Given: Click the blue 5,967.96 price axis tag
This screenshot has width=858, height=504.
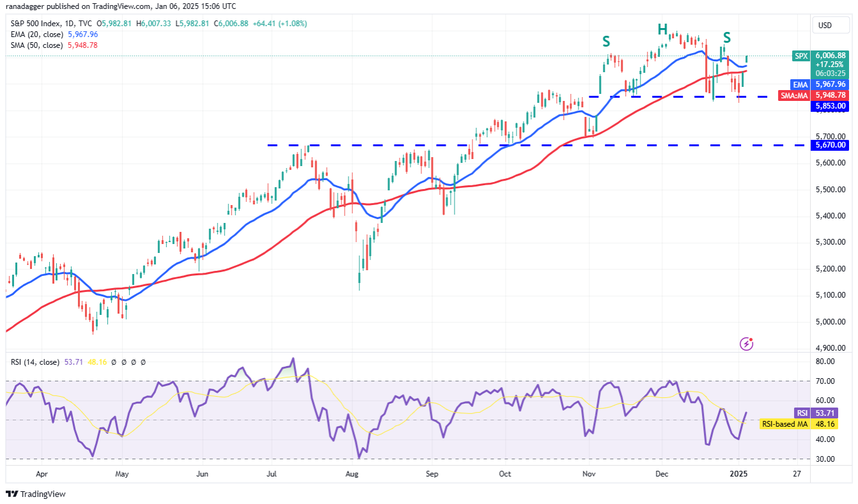Looking at the screenshot, I should click(831, 84).
